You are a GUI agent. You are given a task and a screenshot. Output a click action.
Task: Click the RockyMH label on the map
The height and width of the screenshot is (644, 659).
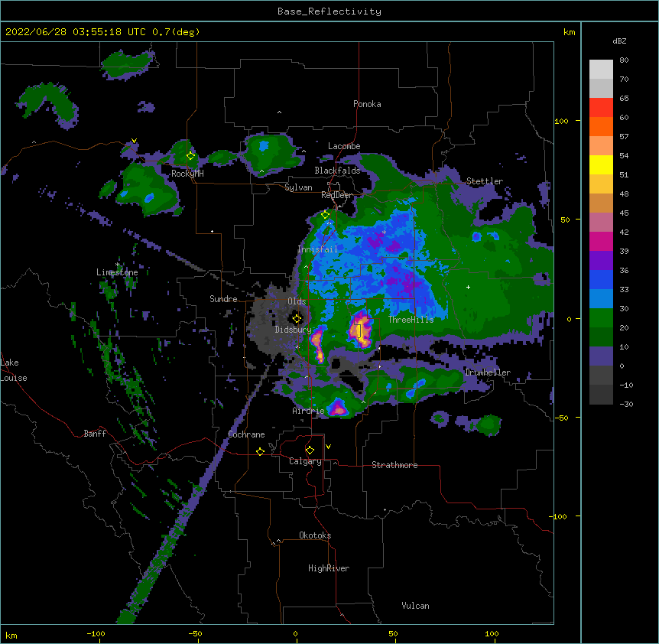click(x=187, y=174)
